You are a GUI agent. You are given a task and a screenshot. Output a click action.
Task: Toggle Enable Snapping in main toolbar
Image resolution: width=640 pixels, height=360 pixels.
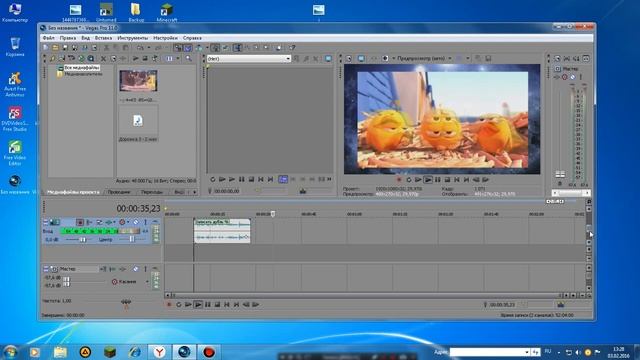tap(178, 48)
